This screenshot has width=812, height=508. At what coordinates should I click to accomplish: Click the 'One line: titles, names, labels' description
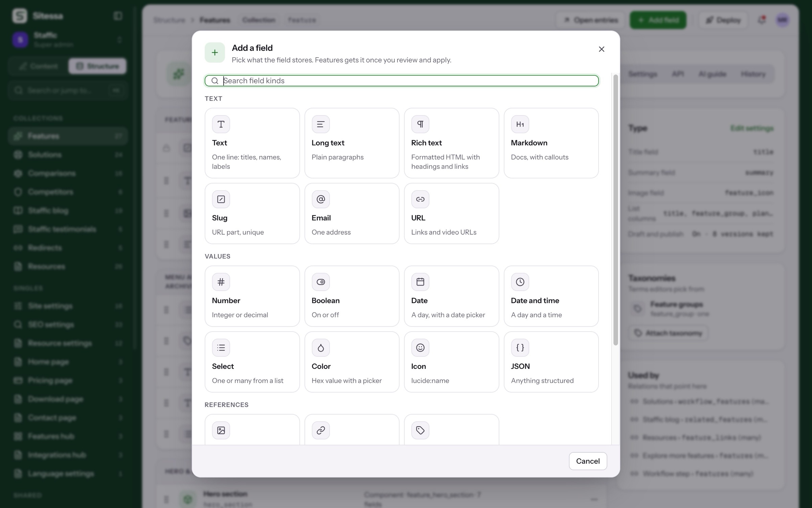[x=246, y=162]
